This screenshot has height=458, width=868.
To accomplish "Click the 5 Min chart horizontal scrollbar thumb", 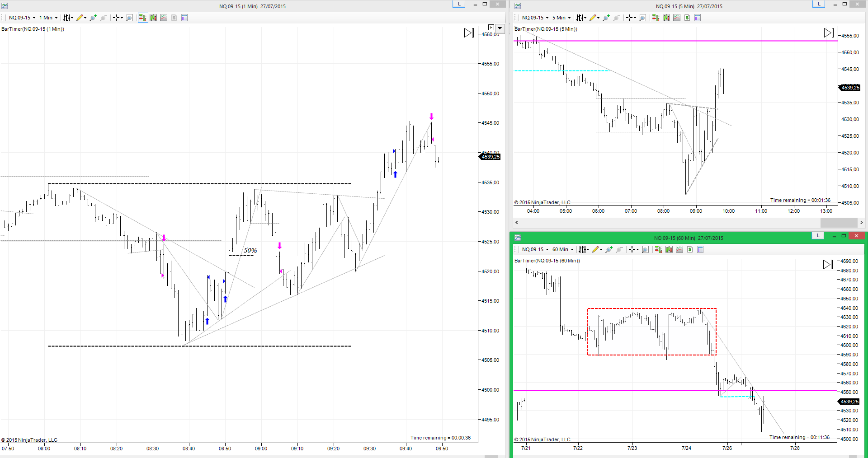I will 839,222.
